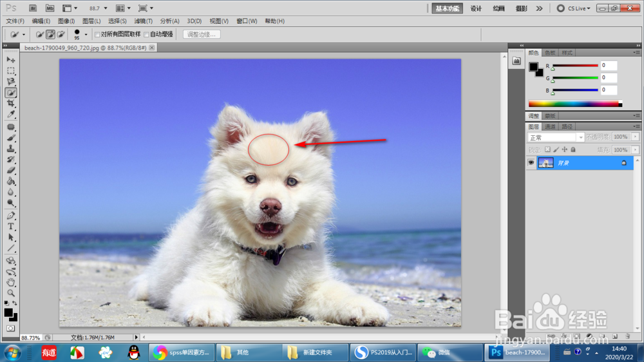Toggle lock transparent pixels
The width and height of the screenshot is (644, 362).
pos(547,149)
